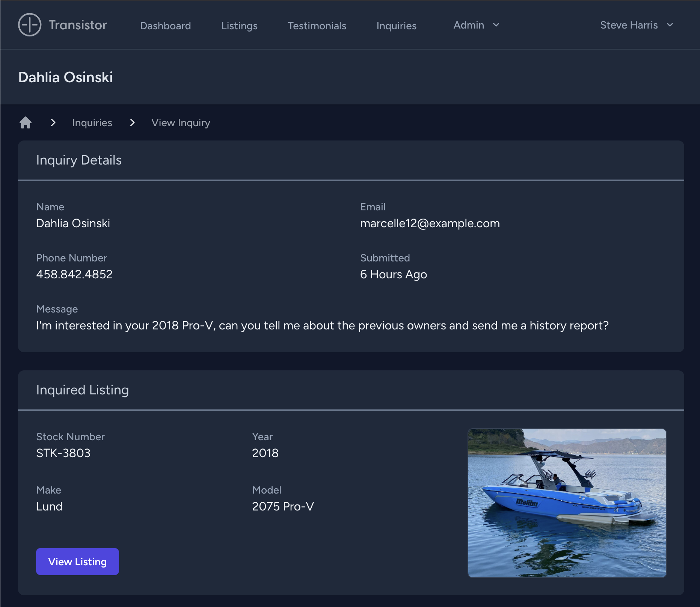The width and height of the screenshot is (700, 607).
Task: Click the Inquiries breadcrumb link
Action: coord(92,123)
